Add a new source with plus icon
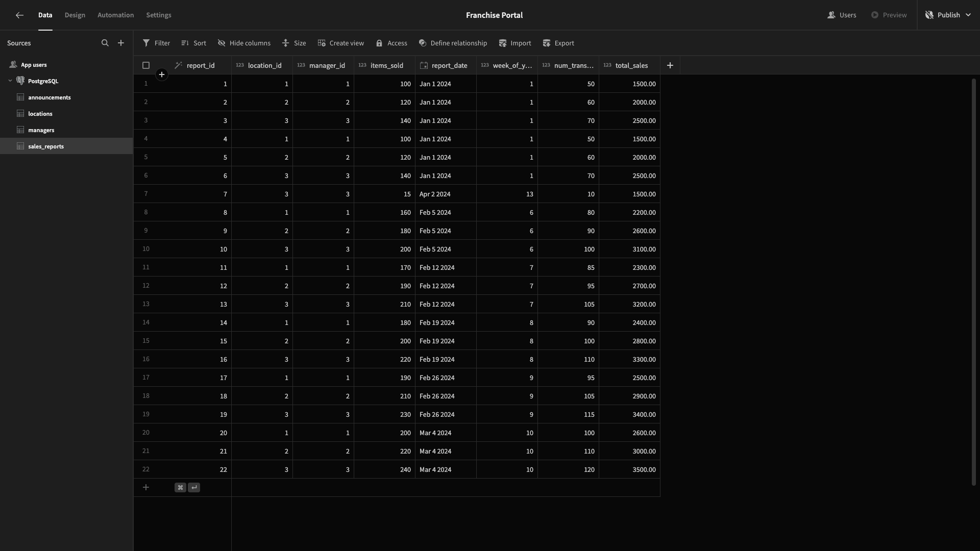 [121, 43]
